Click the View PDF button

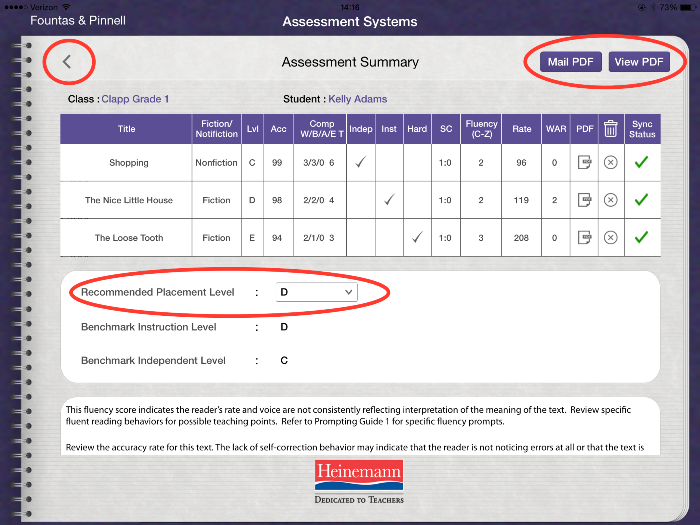pyautogui.click(x=639, y=62)
